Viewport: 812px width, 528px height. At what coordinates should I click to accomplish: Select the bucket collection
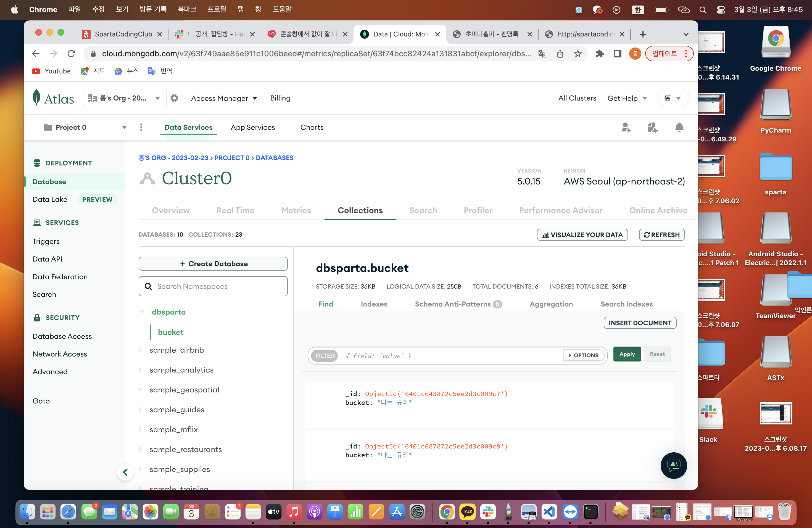[x=171, y=332]
